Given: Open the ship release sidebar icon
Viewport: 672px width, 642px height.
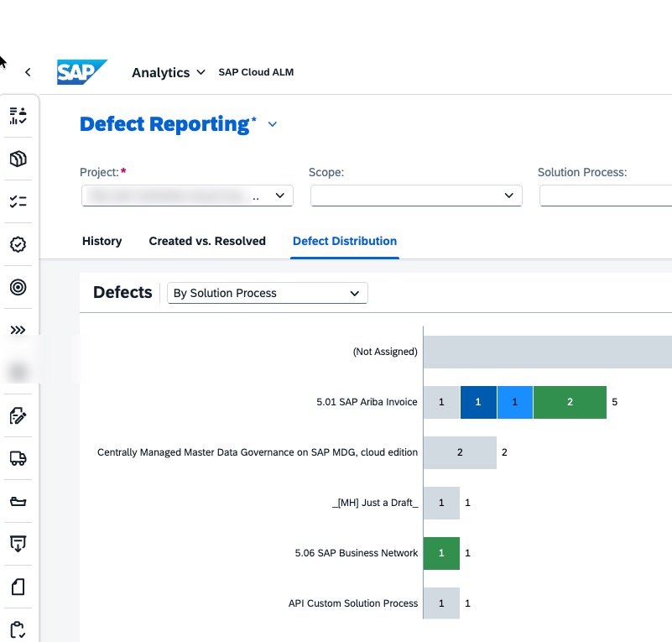Looking at the screenshot, I should coord(18,501).
